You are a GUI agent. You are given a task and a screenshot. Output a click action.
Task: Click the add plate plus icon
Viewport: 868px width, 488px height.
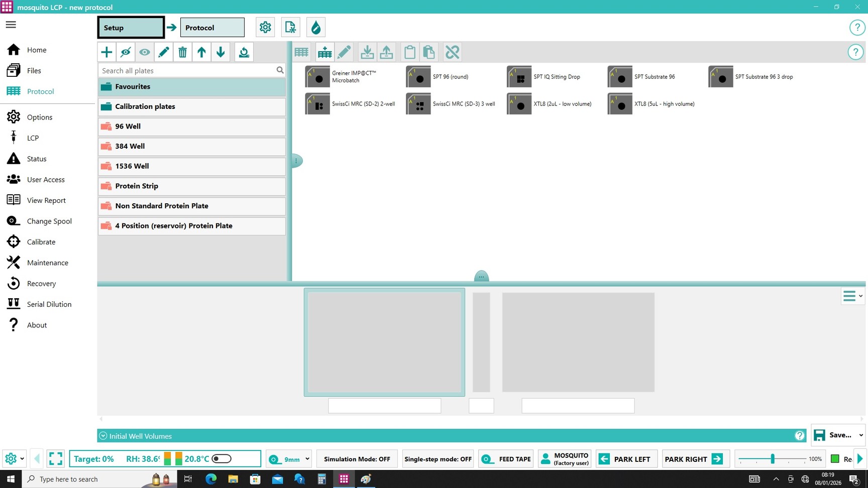pyautogui.click(x=106, y=52)
